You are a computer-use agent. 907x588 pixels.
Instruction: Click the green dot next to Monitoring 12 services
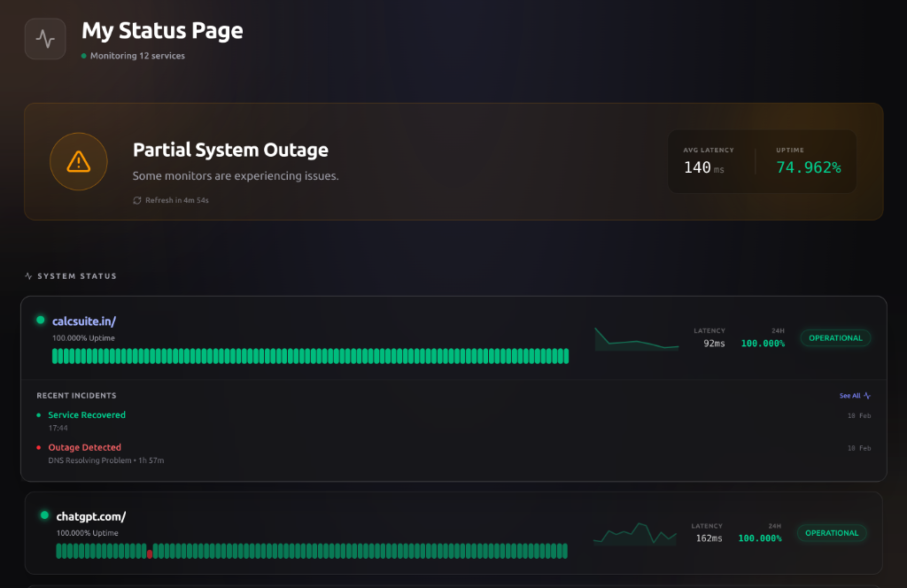(x=84, y=56)
